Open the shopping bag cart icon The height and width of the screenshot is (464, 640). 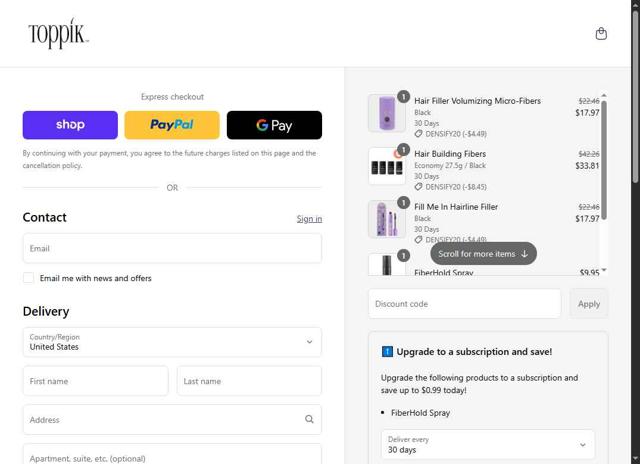601,33
